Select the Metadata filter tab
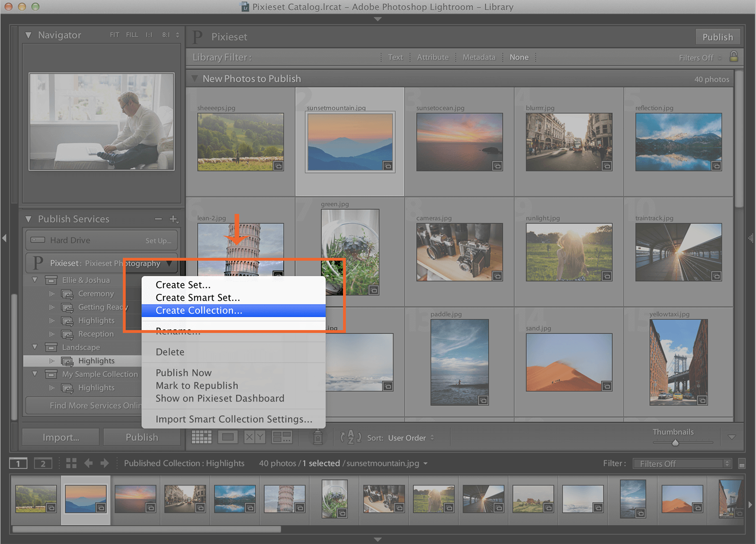The width and height of the screenshot is (756, 544). 479,57
